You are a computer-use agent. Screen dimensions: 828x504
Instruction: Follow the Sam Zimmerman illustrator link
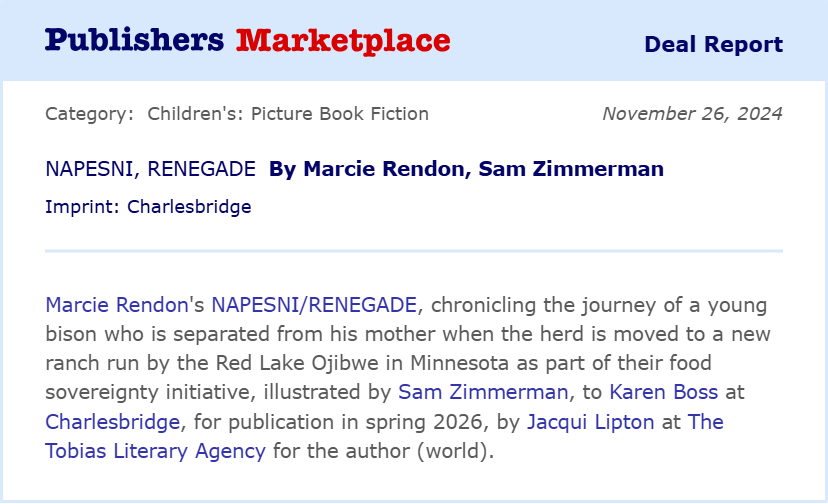tap(483, 392)
